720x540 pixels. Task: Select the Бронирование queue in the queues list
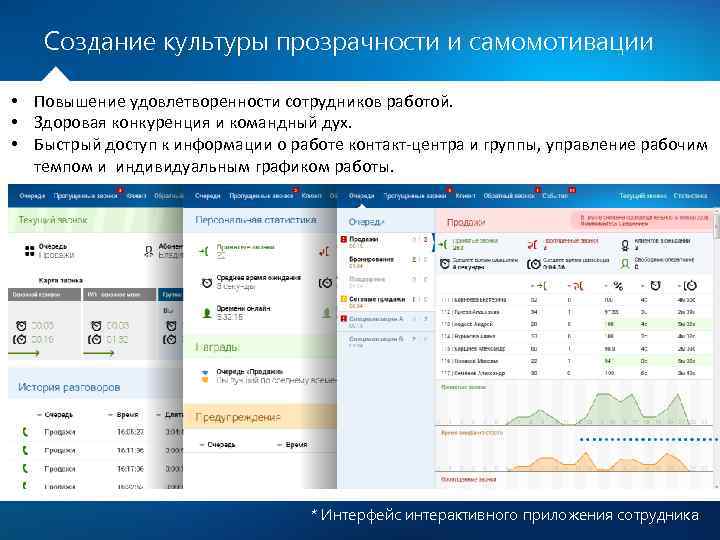(x=385, y=262)
